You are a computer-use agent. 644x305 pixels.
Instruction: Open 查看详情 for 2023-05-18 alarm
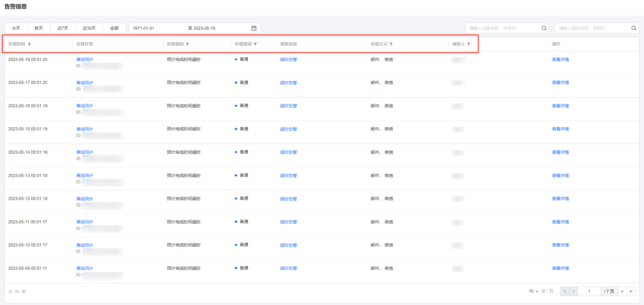tap(560, 60)
